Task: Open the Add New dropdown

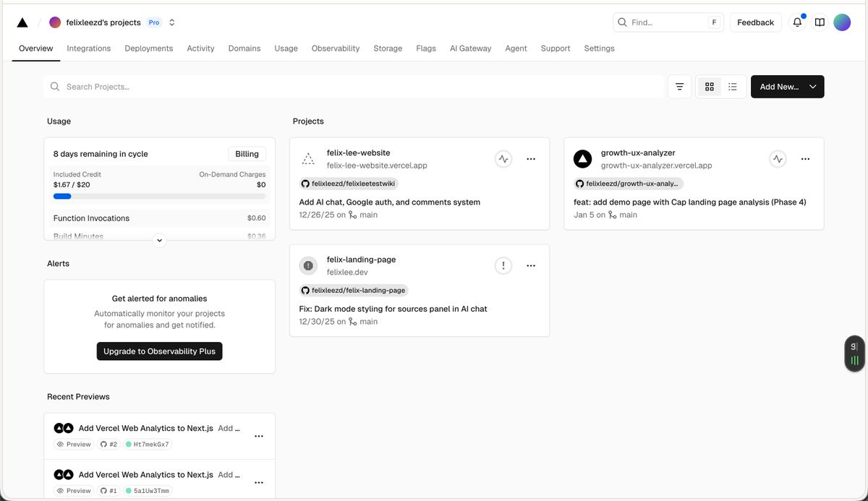Action: (787, 87)
